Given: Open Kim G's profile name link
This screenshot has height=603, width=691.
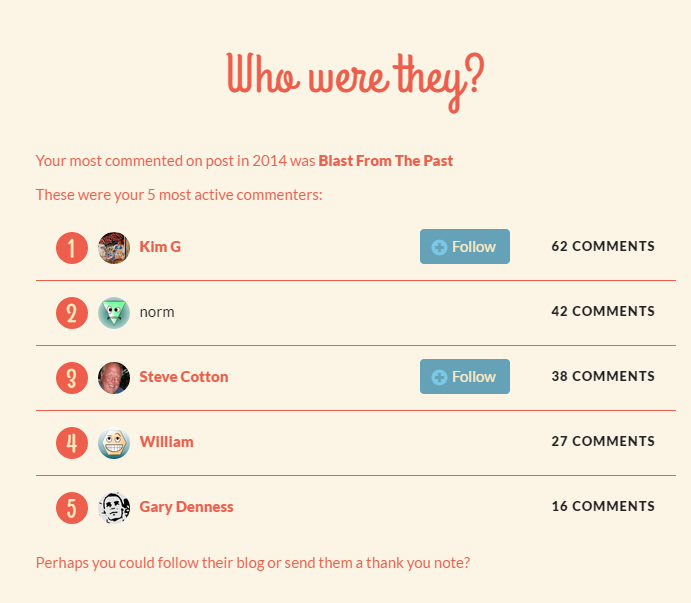Looking at the screenshot, I should (x=160, y=247).
